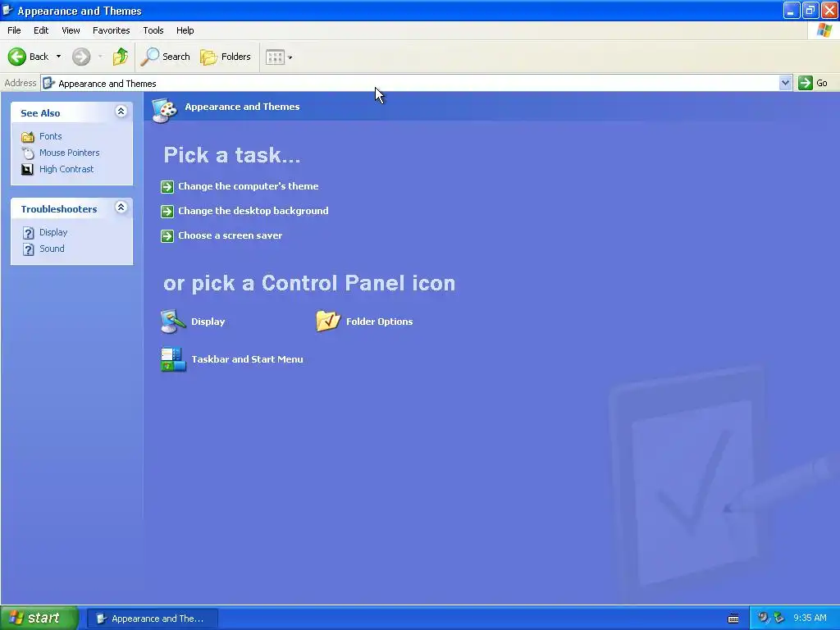Open the Address bar dropdown list
Image resolution: width=840 pixels, height=630 pixels.
[785, 83]
